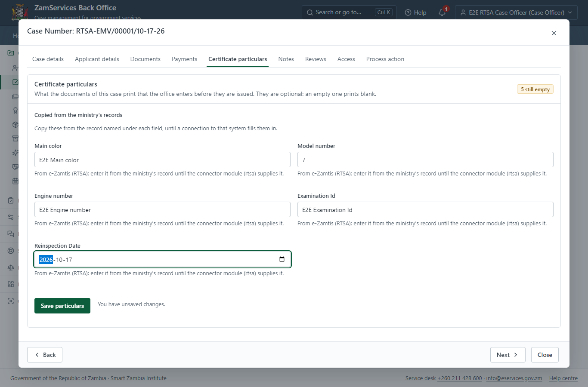Click the lifebuoy support icon in the sidebar
588x387 pixels.
point(11,251)
